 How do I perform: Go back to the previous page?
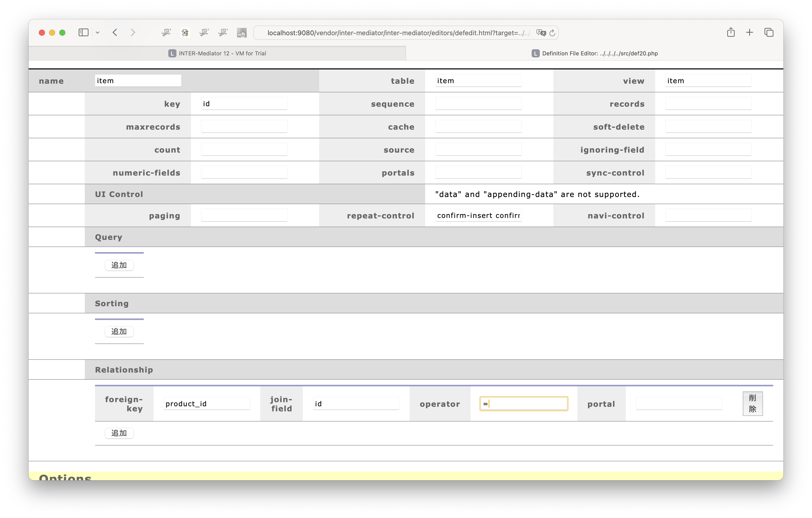[115, 33]
